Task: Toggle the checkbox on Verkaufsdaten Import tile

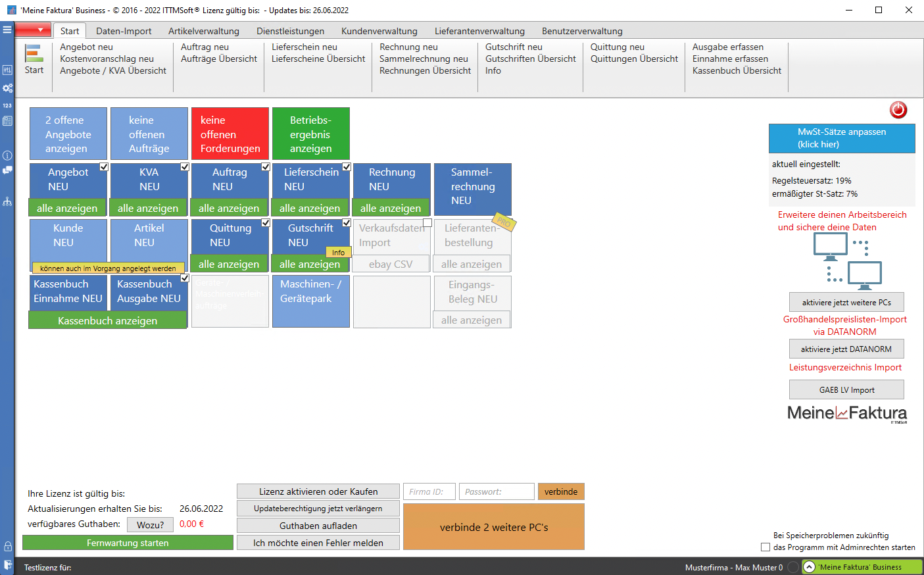Action: pos(427,223)
